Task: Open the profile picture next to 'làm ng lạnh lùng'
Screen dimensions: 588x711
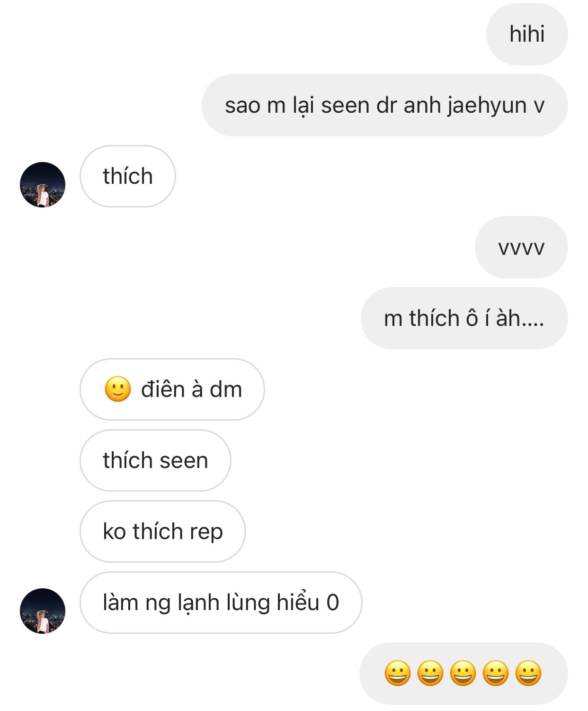Action: click(x=43, y=611)
